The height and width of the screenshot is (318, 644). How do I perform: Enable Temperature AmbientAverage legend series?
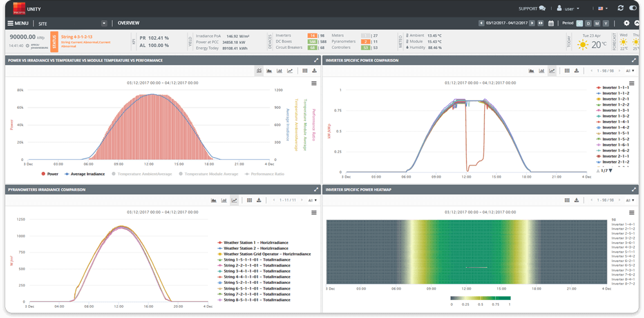pos(141,174)
